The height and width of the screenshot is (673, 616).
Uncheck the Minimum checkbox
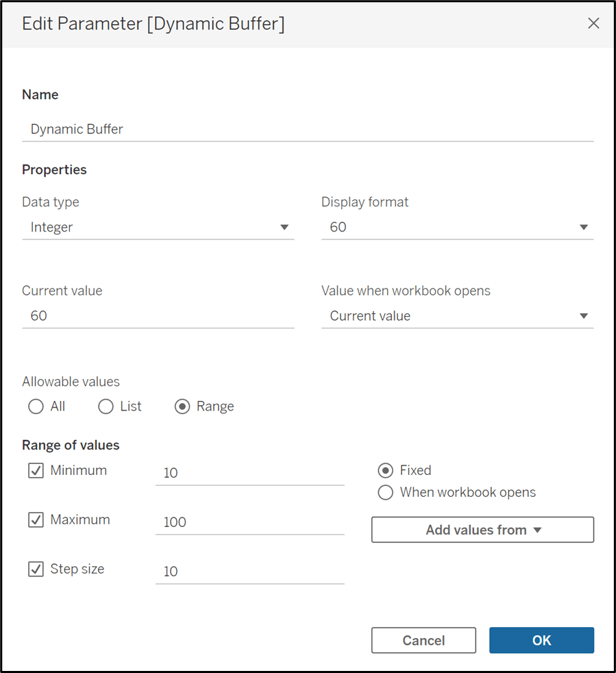(36, 470)
